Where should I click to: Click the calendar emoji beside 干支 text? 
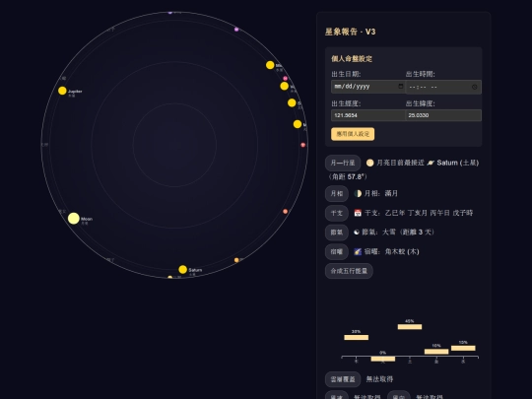[358, 213]
